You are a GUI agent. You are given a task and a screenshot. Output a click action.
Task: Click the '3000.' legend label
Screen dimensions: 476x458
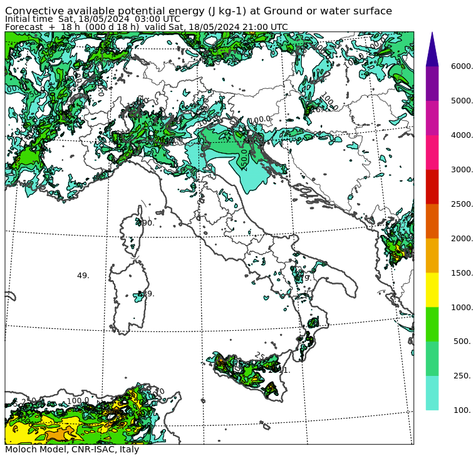tap(462, 169)
